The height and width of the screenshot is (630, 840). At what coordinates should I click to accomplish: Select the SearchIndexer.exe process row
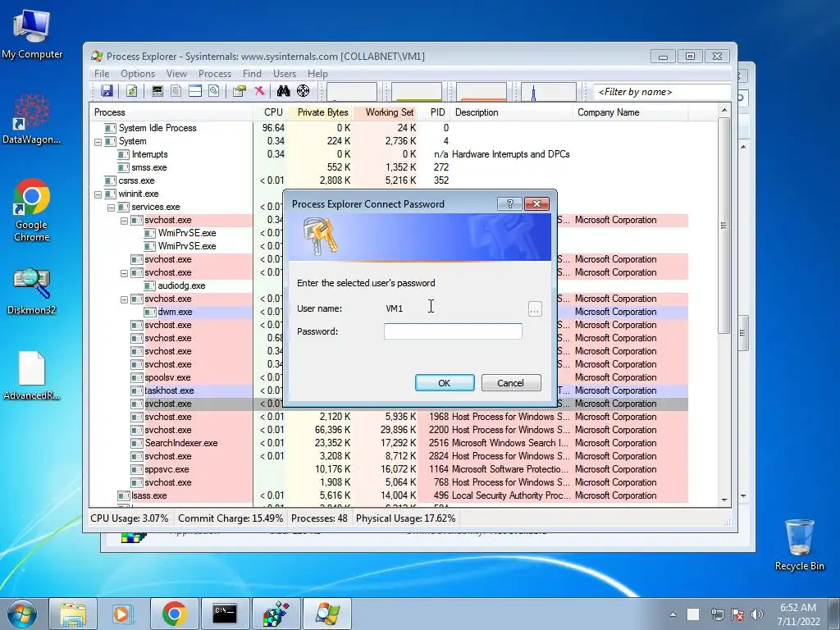tap(389, 442)
